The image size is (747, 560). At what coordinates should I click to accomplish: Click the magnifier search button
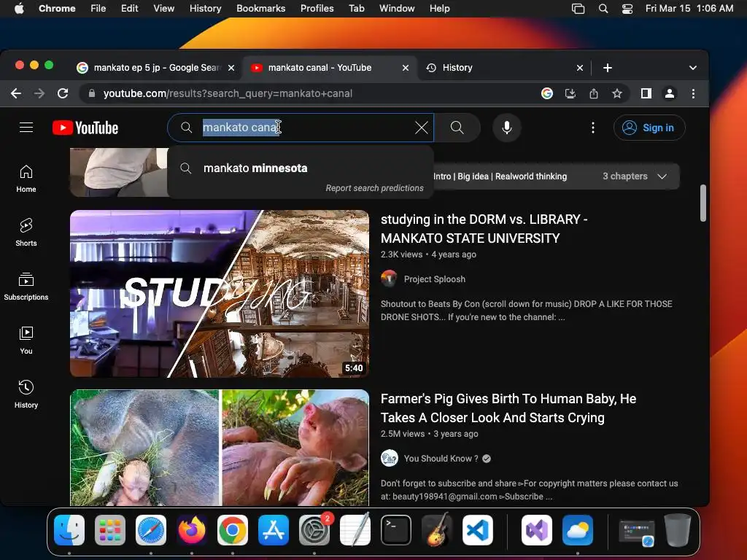click(457, 128)
